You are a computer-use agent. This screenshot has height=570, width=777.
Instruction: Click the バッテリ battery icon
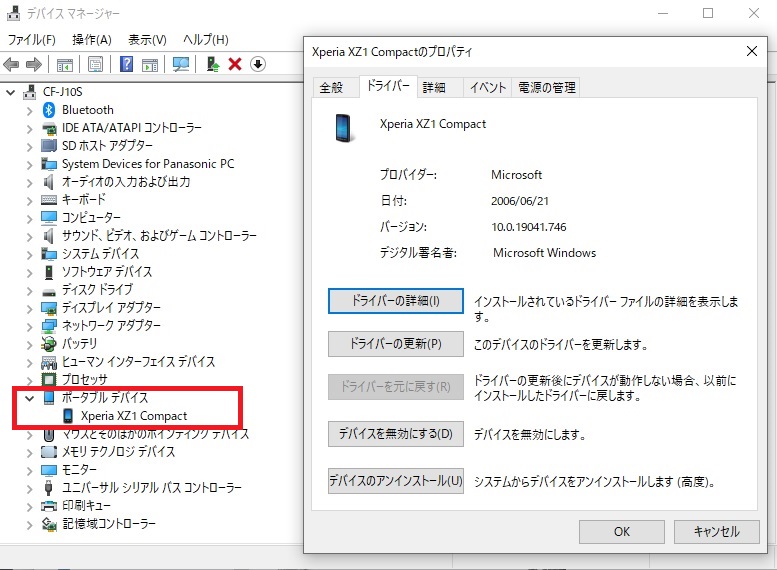click(49, 343)
